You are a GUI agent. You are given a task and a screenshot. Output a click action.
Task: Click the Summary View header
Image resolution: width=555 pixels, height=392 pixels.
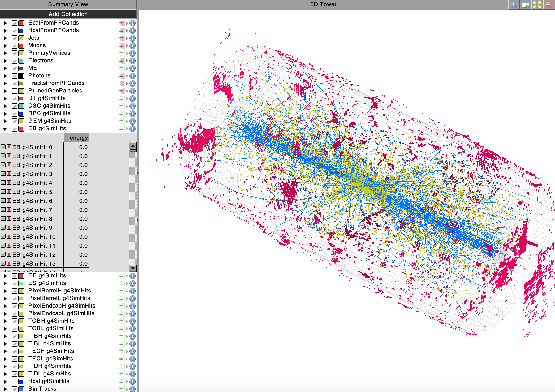68,4
